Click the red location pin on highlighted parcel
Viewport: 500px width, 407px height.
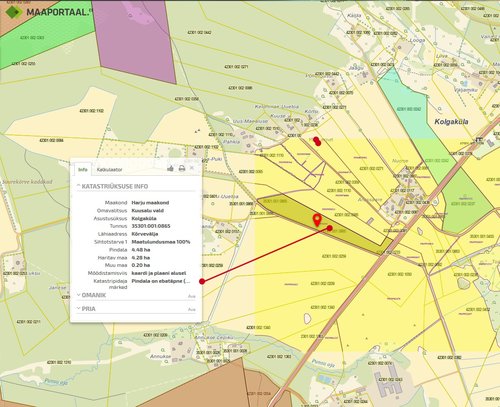pos(317,220)
